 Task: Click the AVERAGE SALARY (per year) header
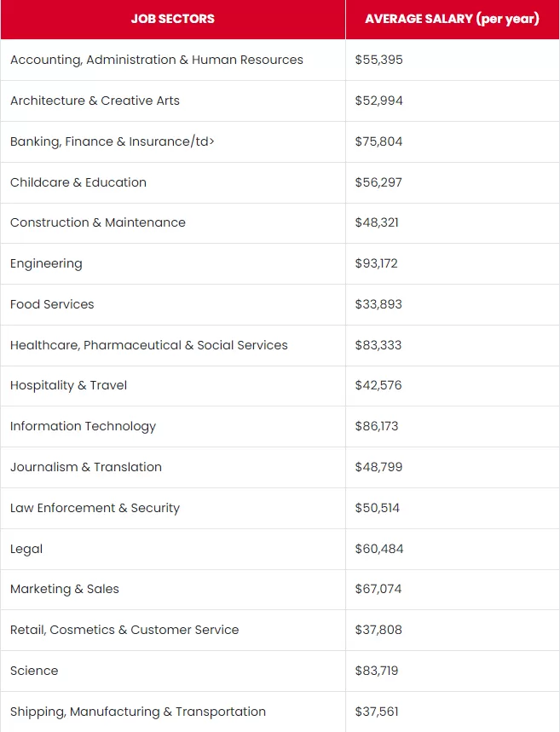click(452, 19)
